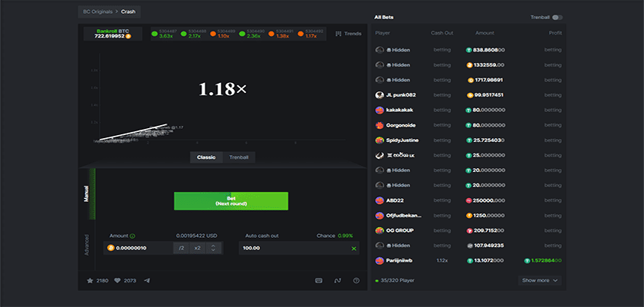Click player name OG GROUP
This screenshot has height=307, width=644.
[x=399, y=230]
